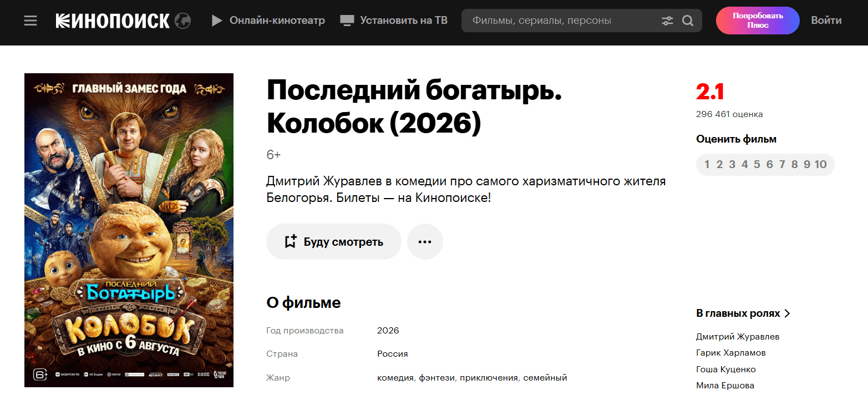868x395 pixels.
Task: Click Войти to sign in
Action: click(x=826, y=21)
